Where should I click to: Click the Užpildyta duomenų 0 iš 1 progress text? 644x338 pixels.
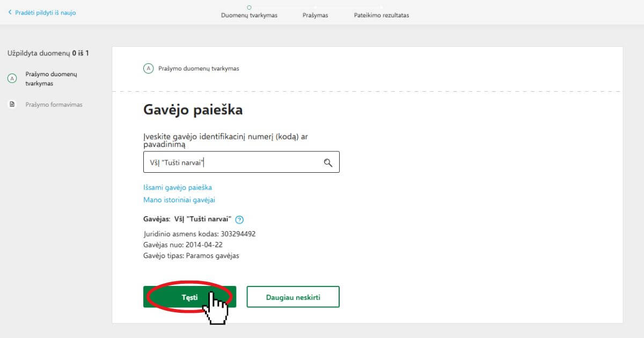click(x=48, y=53)
